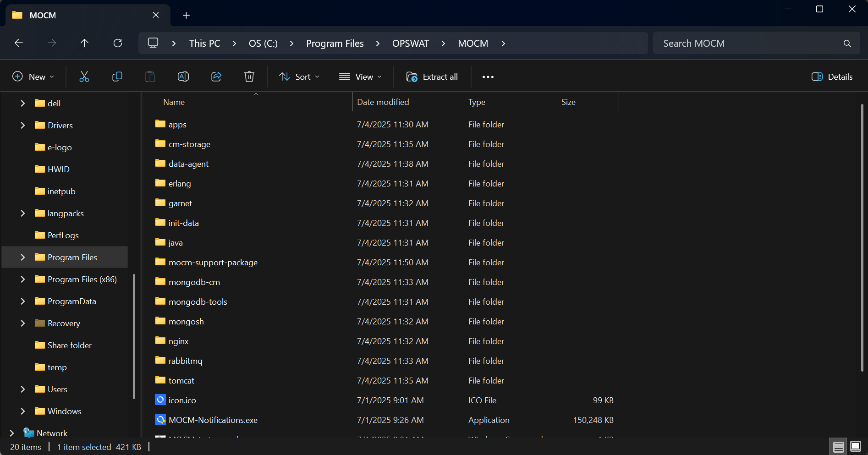Select the cm-storage folder
868x455 pixels.
pos(189,144)
